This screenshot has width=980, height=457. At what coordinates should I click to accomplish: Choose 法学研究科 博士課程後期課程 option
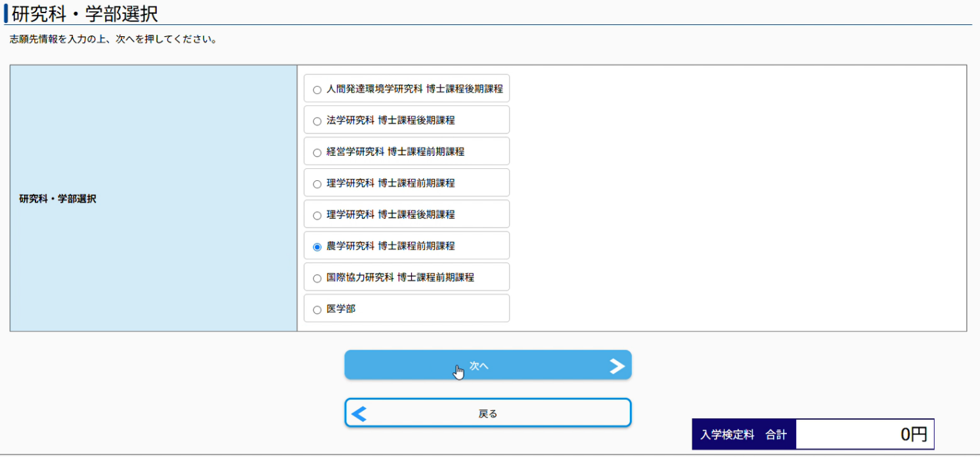pyautogui.click(x=317, y=121)
